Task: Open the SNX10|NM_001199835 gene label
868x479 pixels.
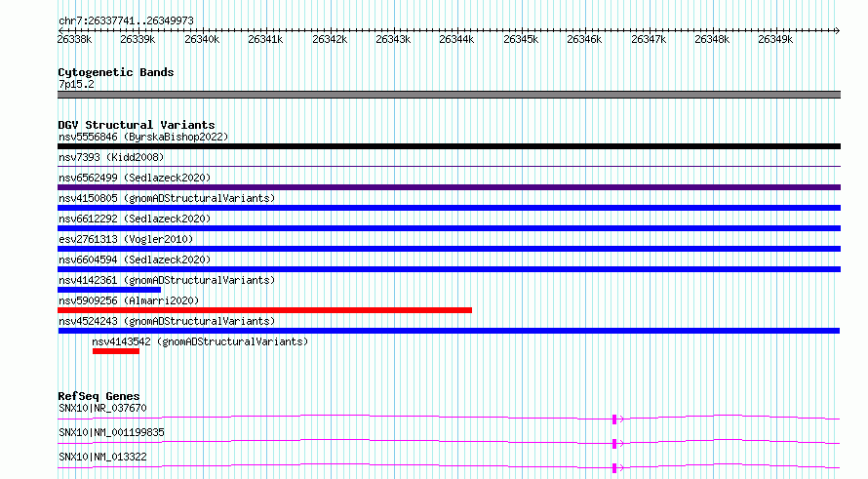Action: 111,432
